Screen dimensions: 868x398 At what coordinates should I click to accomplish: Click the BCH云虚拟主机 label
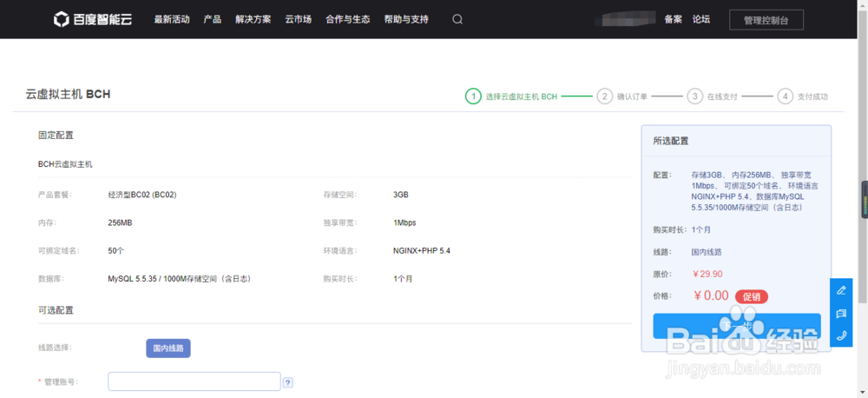(x=65, y=164)
